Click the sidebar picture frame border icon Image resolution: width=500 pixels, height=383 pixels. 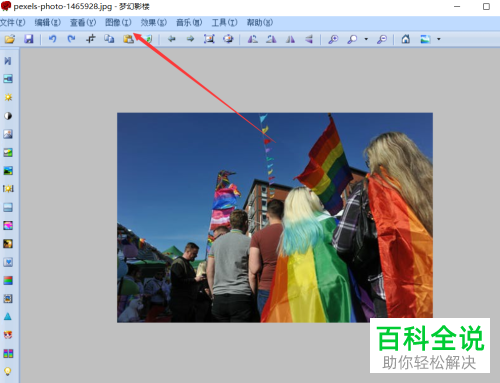pyautogui.click(x=8, y=298)
